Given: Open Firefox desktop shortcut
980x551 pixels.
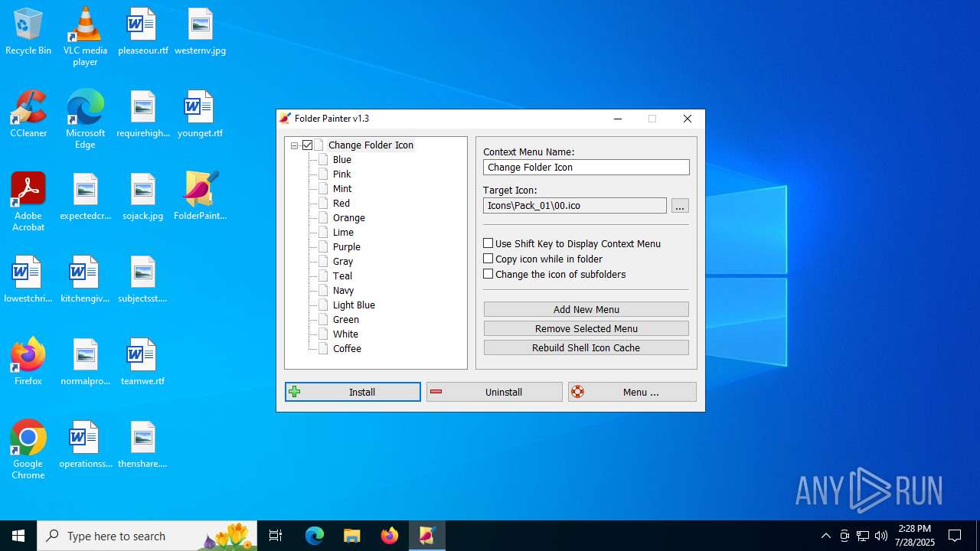Looking at the screenshot, I should [x=28, y=363].
